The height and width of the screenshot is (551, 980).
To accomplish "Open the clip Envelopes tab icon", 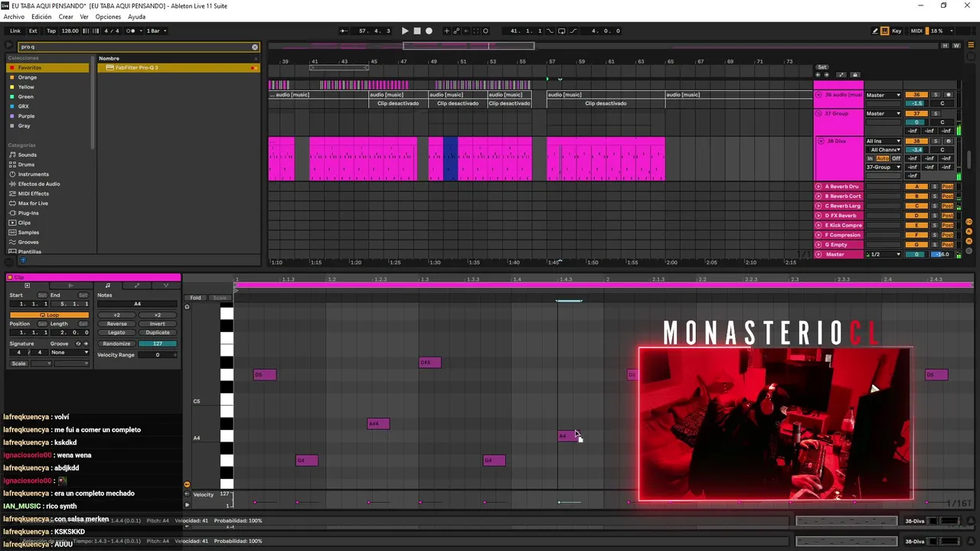I will coord(137,285).
